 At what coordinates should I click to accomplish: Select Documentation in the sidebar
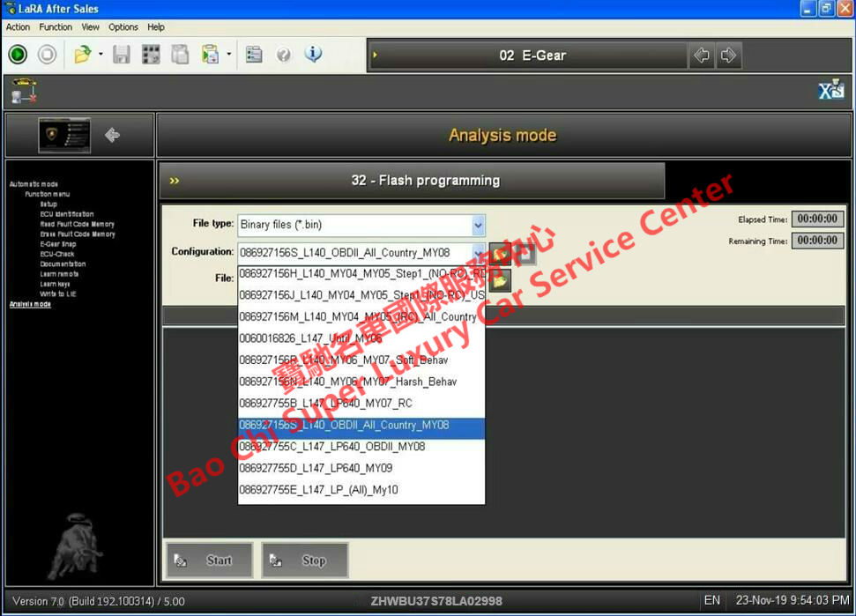coord(63,264)
